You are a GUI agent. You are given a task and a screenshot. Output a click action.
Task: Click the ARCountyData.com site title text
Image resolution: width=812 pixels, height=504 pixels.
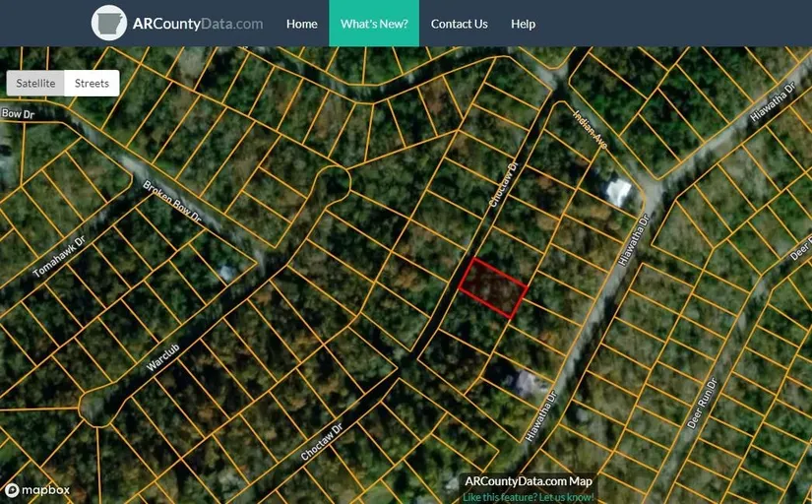click(198, 24)
